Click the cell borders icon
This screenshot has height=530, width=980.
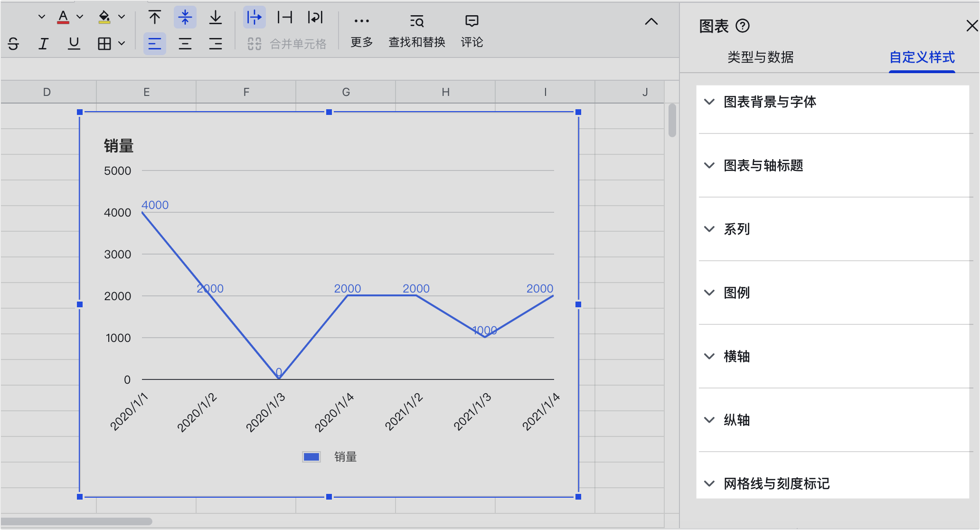[104, 44]
